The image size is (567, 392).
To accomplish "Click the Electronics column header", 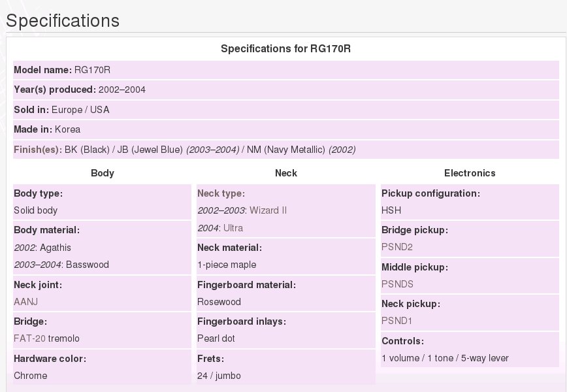I will 470,173.
